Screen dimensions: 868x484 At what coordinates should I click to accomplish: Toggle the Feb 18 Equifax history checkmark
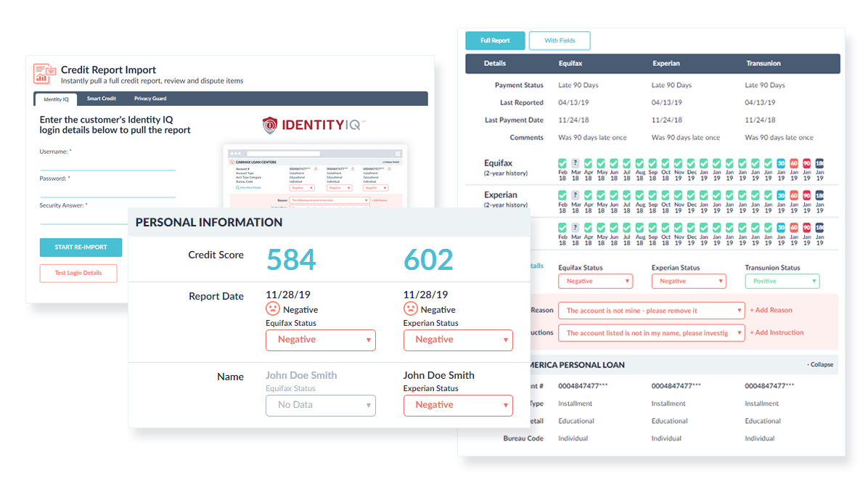click(562, 162)
